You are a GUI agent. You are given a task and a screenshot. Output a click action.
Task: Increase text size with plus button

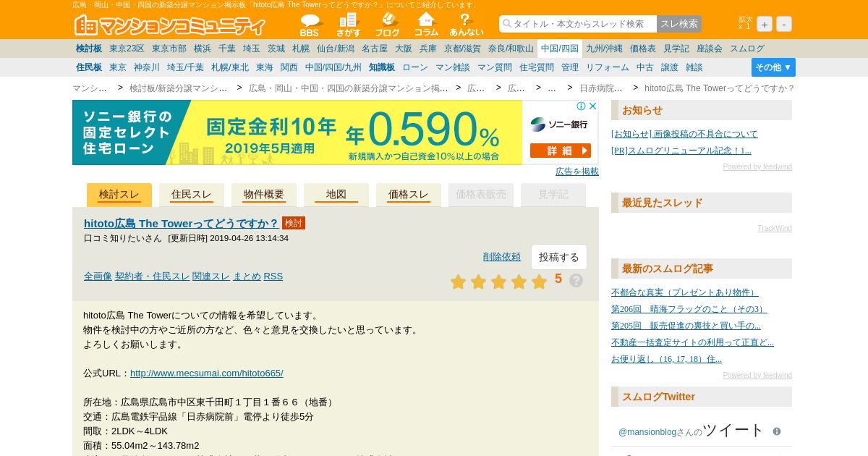point(765,24)
